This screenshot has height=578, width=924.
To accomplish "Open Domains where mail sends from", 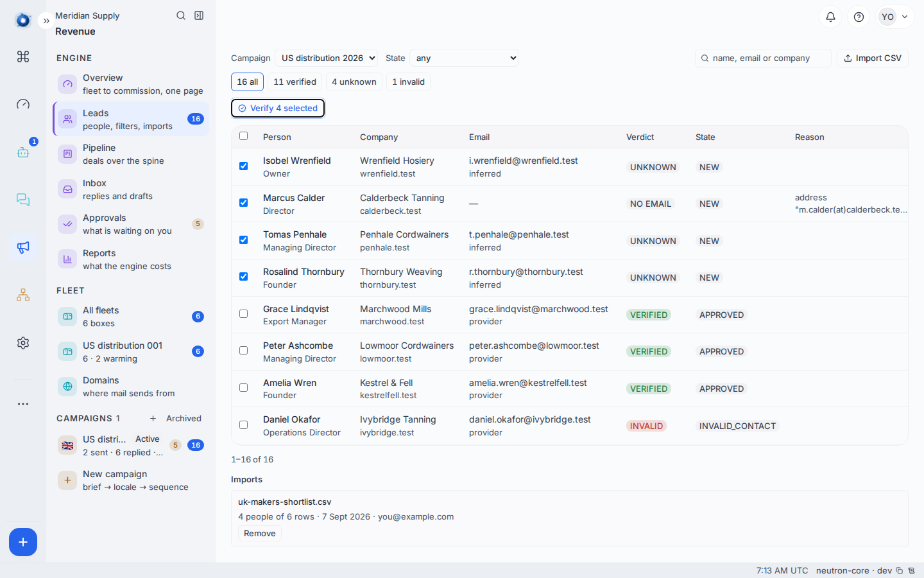I will pos(131,387).
